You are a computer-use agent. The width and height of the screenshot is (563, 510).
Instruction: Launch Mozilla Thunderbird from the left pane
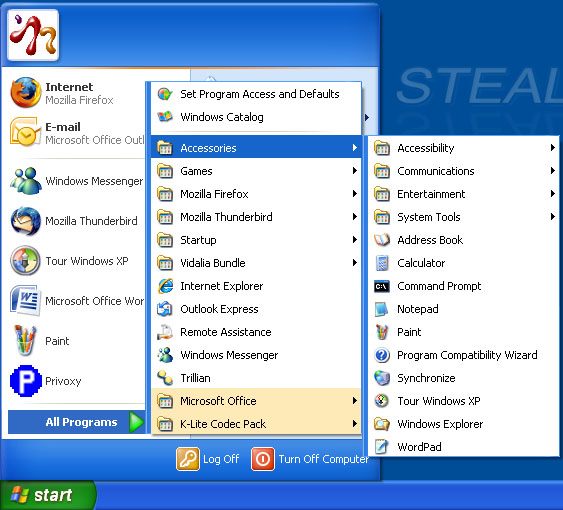[x=77, y=221]
